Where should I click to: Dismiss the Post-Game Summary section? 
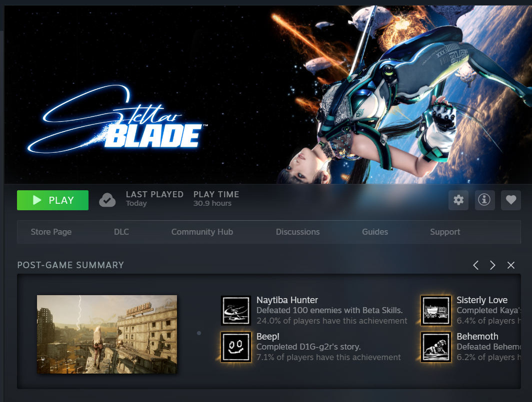click(511, 265)
